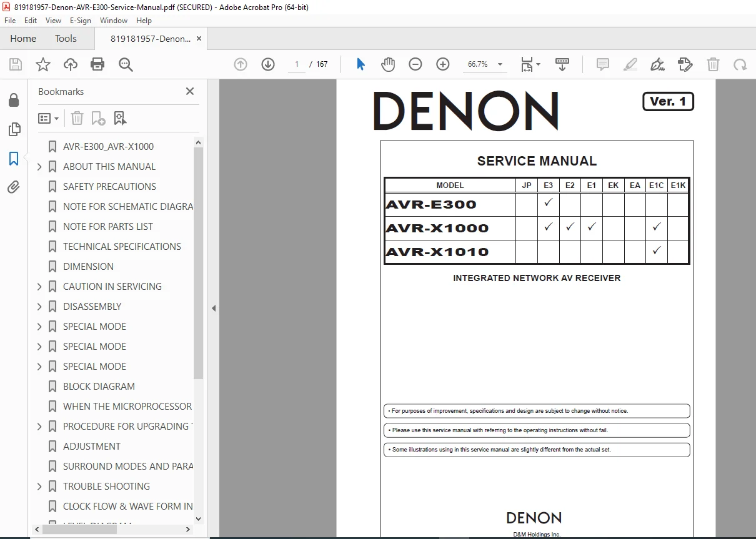Close the Bookmarks panel
756x539 pixels.
pos(190,91)
